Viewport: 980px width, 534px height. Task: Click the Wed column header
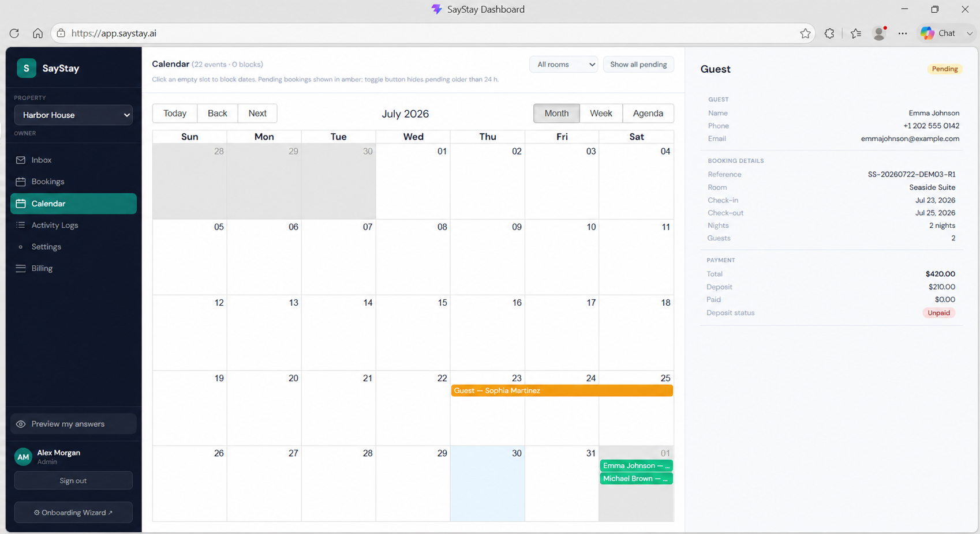(x=413, y=137)
